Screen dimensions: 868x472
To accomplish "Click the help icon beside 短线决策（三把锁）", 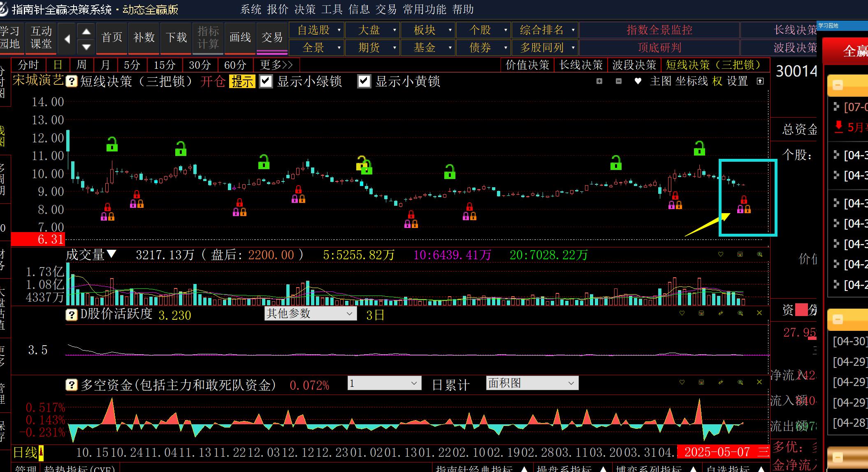I will (72, 81).
